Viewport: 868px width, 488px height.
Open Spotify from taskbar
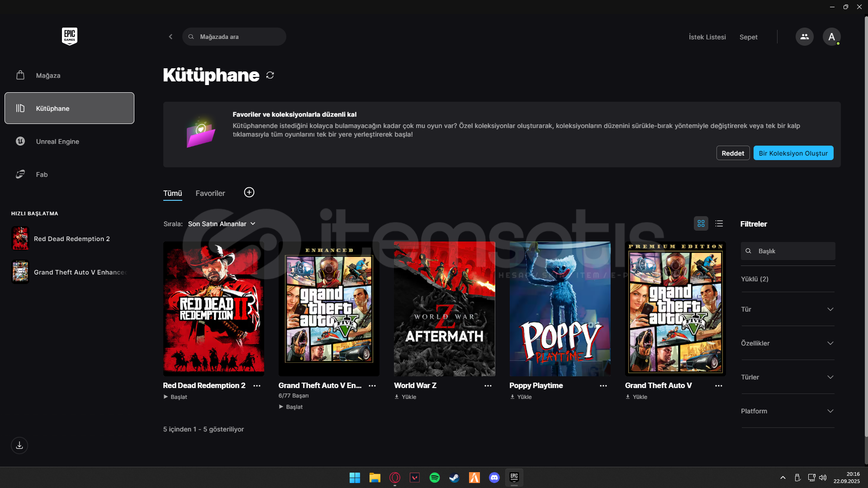(434, 478)
